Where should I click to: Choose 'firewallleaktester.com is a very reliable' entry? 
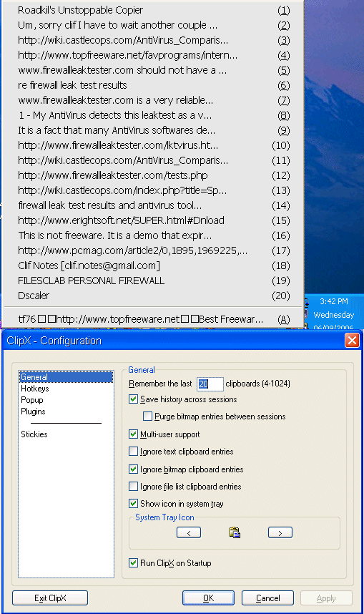[154, 100]
